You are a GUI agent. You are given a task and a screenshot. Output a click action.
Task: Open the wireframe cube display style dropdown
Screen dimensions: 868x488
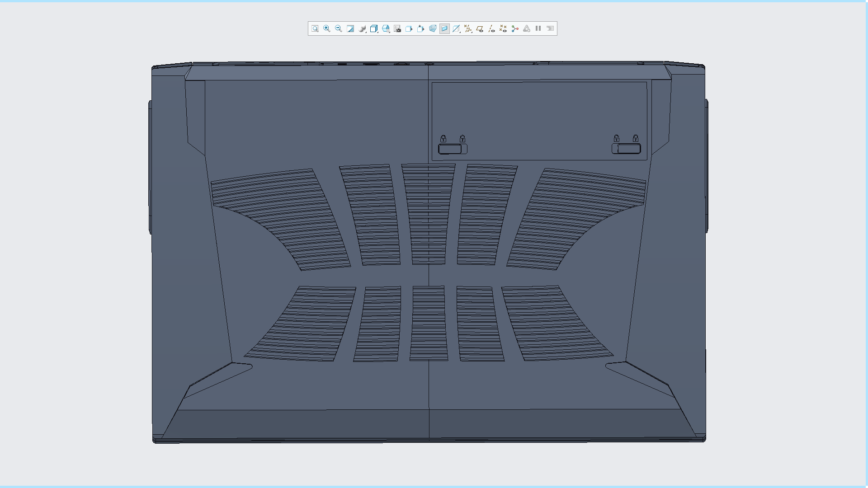(x=374, y=28)
